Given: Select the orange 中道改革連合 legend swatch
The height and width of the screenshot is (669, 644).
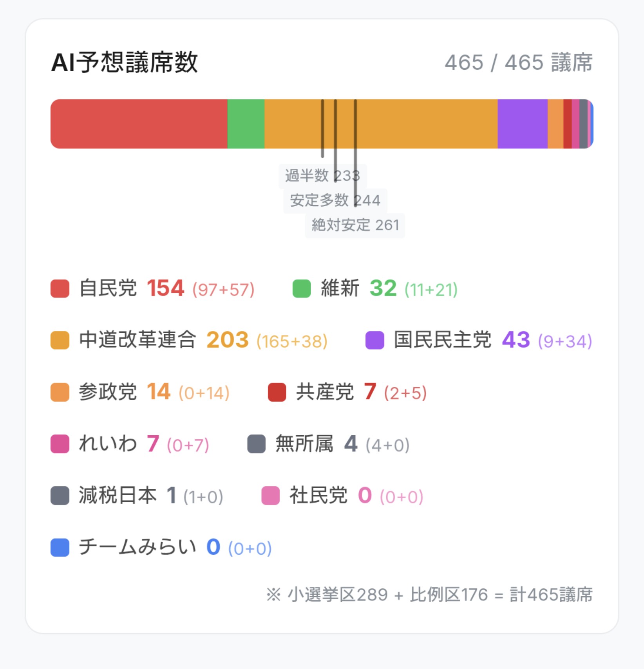Looking at the screenshot, I should click(x=60, y=340).
